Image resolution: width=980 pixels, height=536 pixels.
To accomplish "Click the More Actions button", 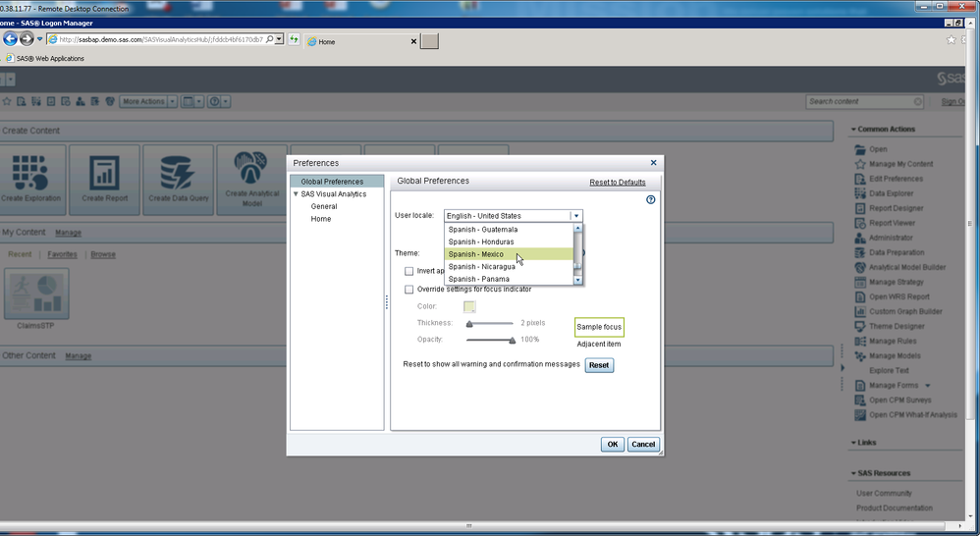I will [143, 101].
